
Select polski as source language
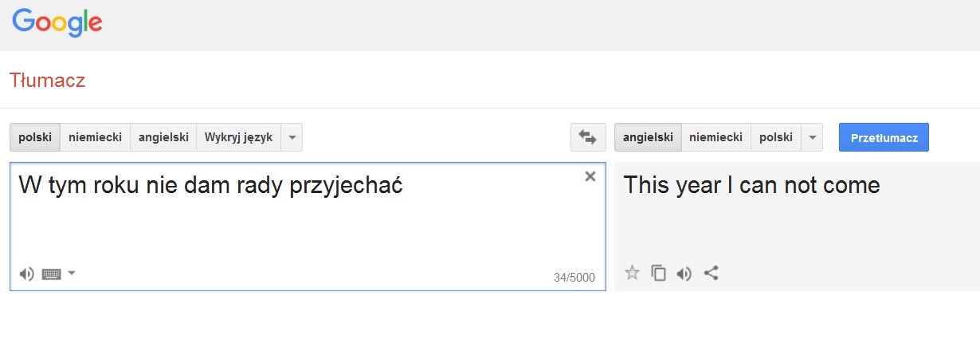click(35, 137)
